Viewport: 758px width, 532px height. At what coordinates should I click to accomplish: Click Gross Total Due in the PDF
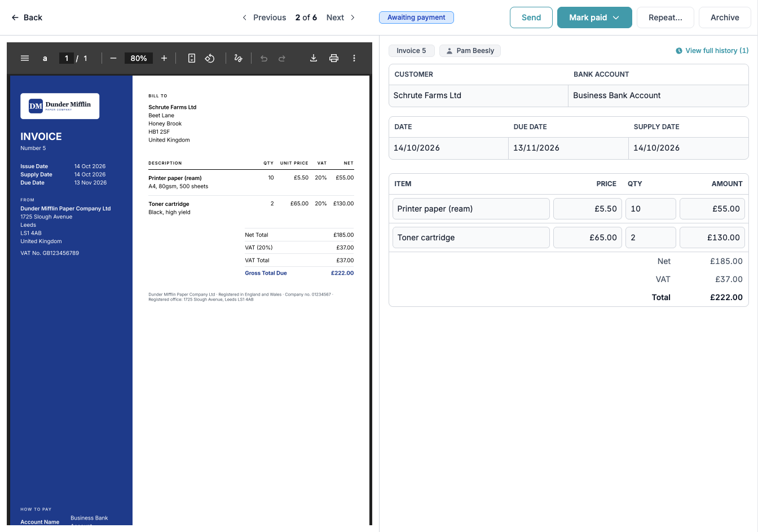pyautogui.click(x=266, y=273)
